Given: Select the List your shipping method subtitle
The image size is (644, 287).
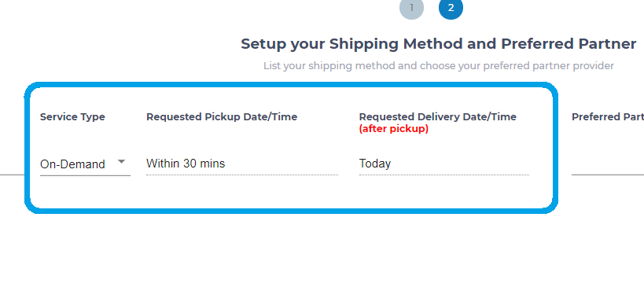Looking at the screenshot, I should pyautogui.click(x=439, y=66).
